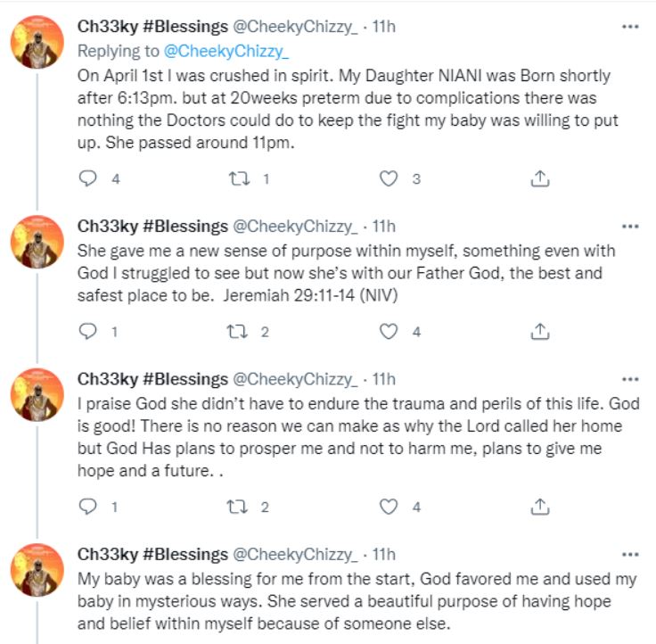
Task: Open more options for the first tweet
Action: [630, 27]
